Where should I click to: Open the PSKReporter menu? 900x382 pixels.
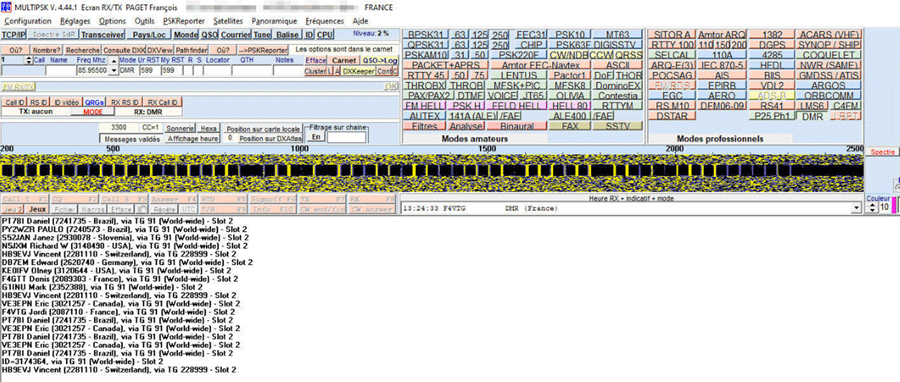pyautogui.click(x=184, y=21)
